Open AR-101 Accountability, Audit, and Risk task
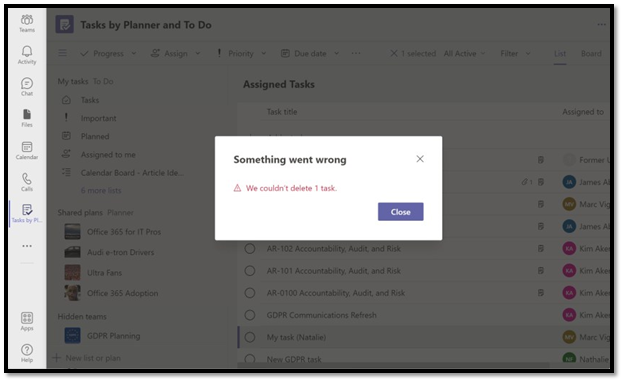Image resolution: width=624 pixels, height=384 pixels. coord(333,271)
